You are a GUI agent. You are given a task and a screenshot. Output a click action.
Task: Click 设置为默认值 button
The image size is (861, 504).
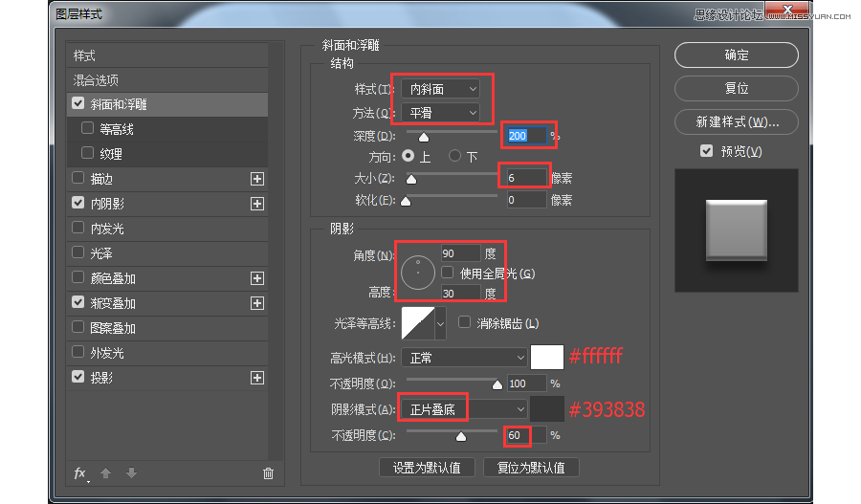(427, 468)
